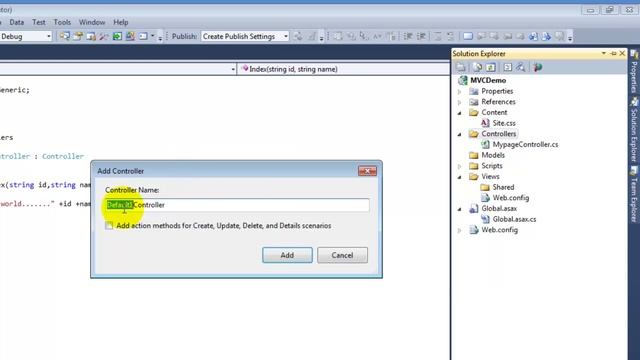Collapse the Views folder
640x360 pixels.
460,177
